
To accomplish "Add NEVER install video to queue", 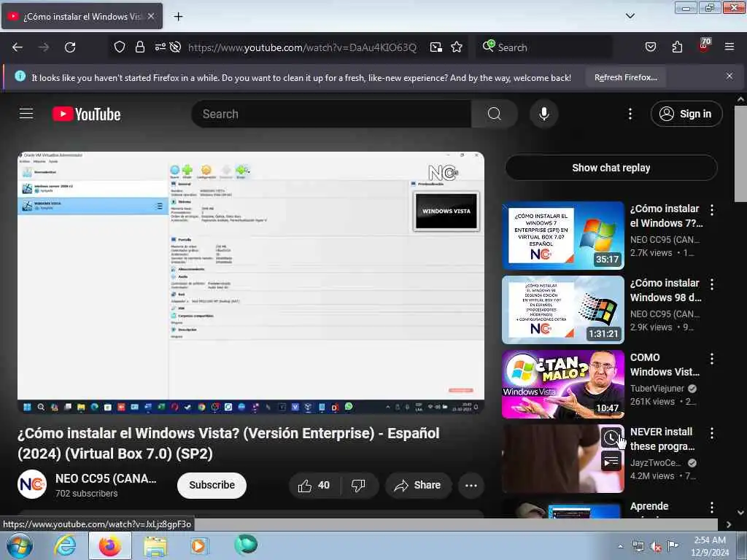I will [611, 461].
